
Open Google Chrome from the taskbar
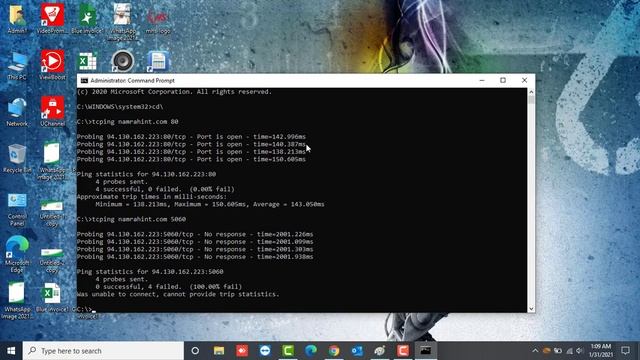tap(334, 351)
